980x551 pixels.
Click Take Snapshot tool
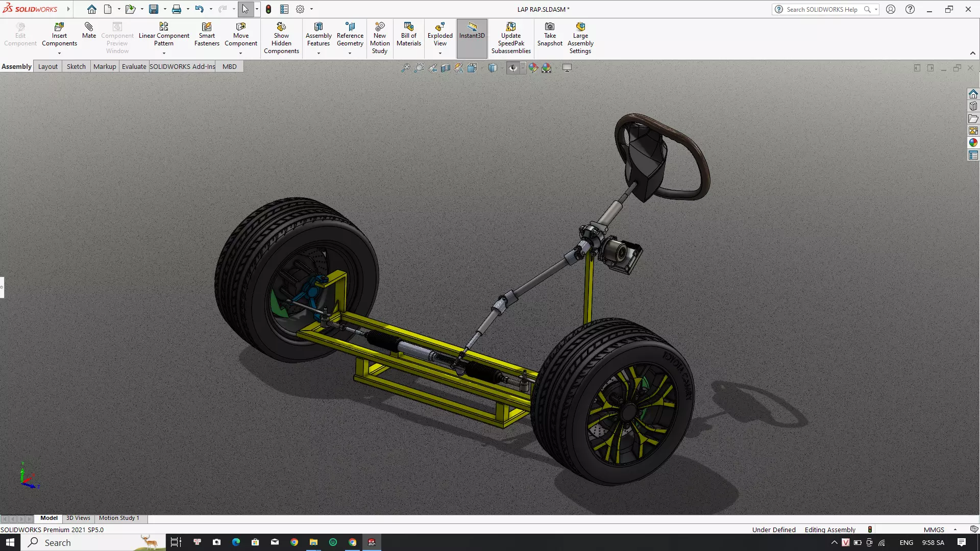point(550,35)
